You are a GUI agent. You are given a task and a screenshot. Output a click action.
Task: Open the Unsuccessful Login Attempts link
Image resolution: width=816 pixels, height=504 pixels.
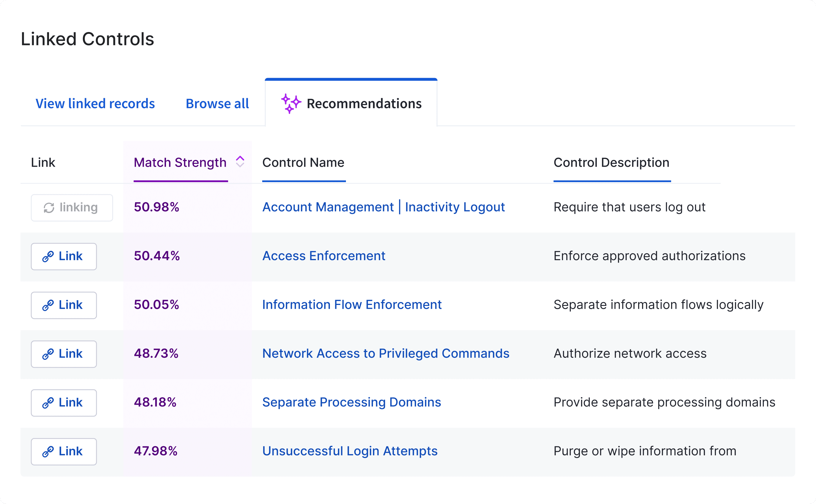tap(350, 451)
